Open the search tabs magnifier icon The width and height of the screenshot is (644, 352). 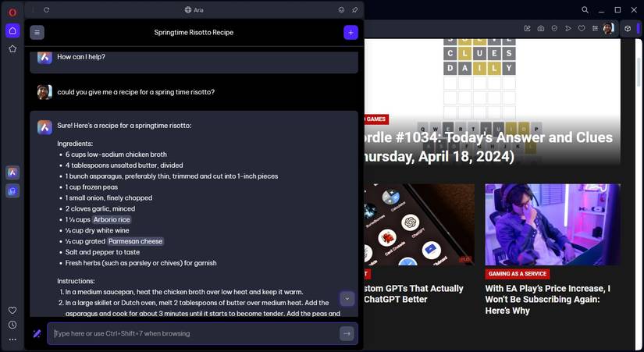pyautogui.click(x=585, y=10)
